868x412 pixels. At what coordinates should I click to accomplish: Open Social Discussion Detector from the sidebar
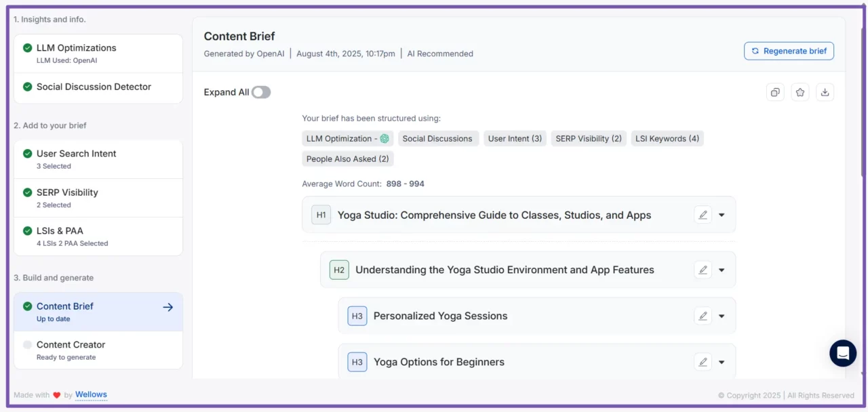click(94, 87)
